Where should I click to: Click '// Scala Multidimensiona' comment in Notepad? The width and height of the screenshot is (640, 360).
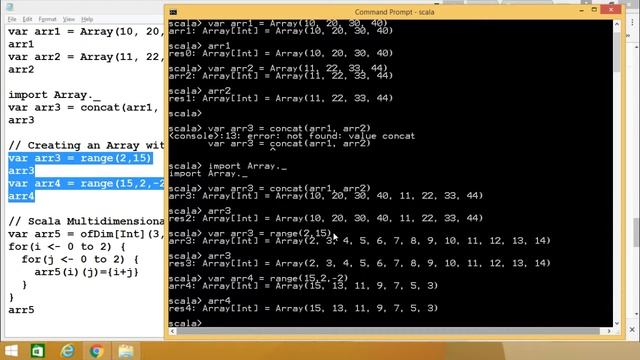coord(86,221)
